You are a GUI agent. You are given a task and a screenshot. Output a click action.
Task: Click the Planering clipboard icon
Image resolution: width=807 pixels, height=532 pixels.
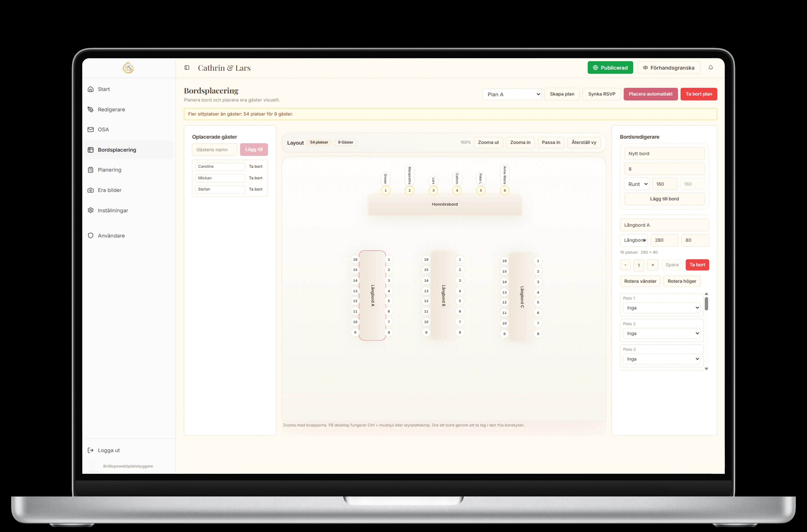[91, 170]
